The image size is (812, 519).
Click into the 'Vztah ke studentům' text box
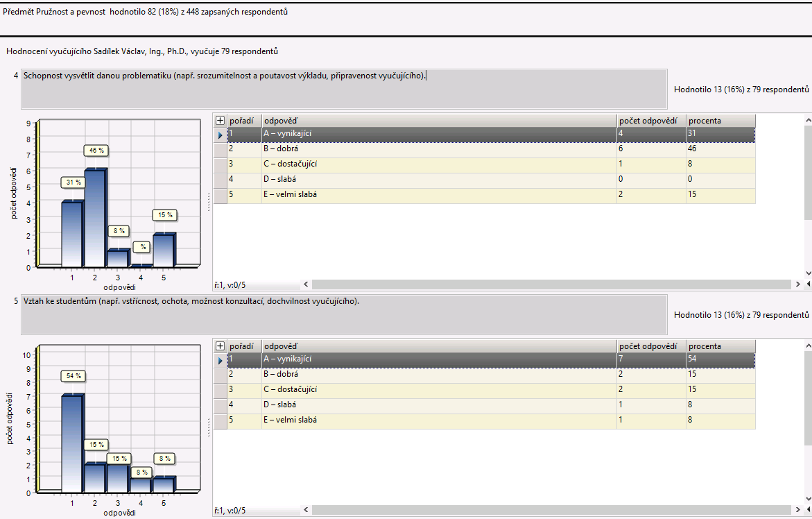pyautogui.click(x=344, y=314)
